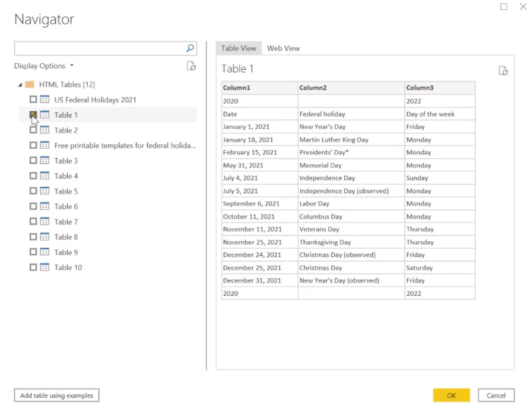
Task: Click the 'Martin Luther King Day' cell
Action: pyautogui.click(x=351, y=140)
